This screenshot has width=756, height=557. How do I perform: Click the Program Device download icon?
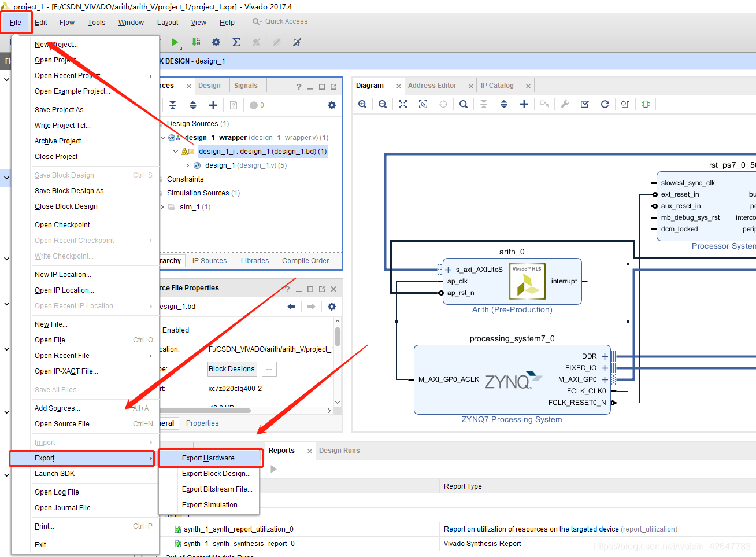click(196, 42)
